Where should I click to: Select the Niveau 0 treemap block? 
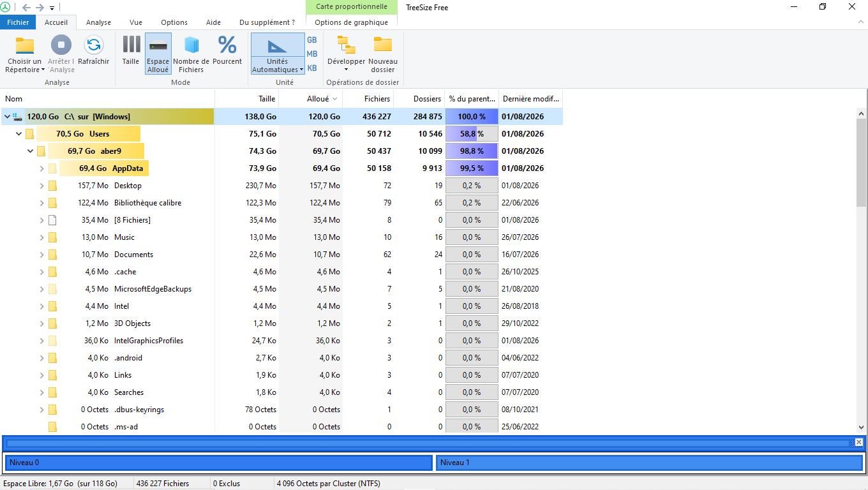tap(218, 463)
